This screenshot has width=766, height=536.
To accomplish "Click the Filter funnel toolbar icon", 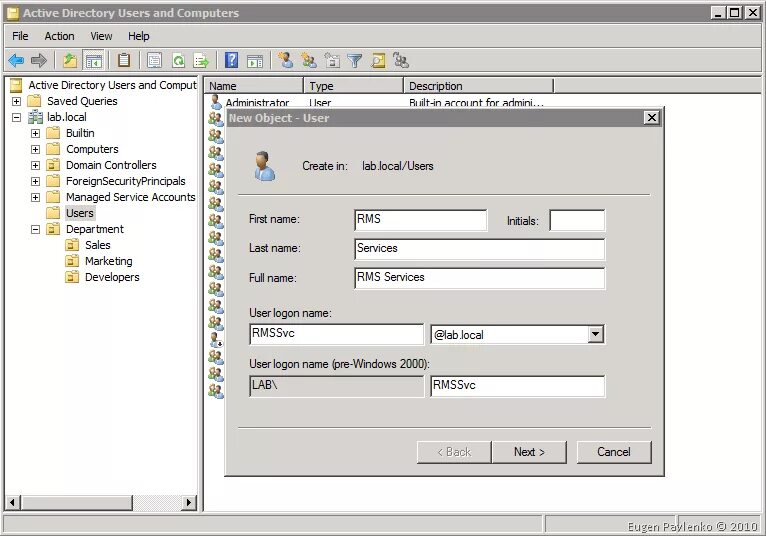I will pos(355,61).
